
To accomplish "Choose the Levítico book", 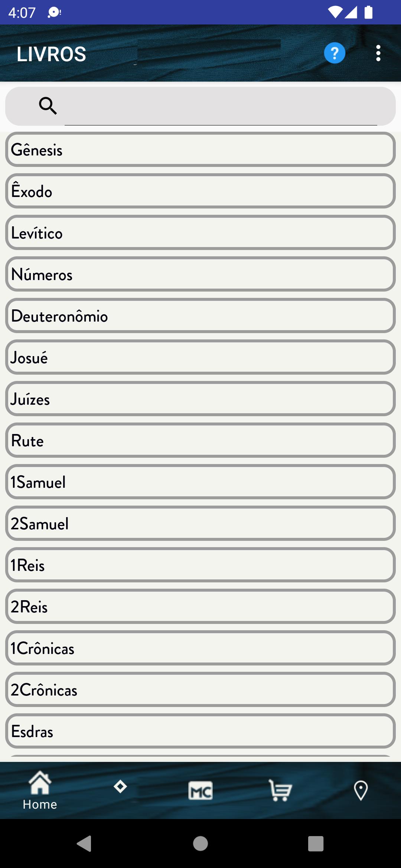I will click(x=200, y=233).
